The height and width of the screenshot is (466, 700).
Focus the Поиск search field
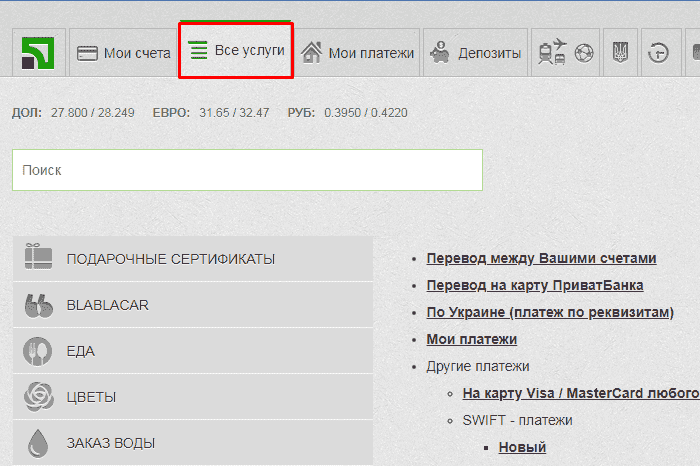[247, 170]
